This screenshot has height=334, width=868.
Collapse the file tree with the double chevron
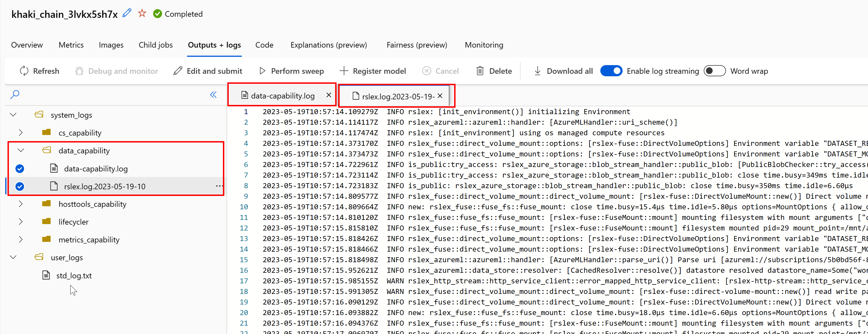pos(213,94)
